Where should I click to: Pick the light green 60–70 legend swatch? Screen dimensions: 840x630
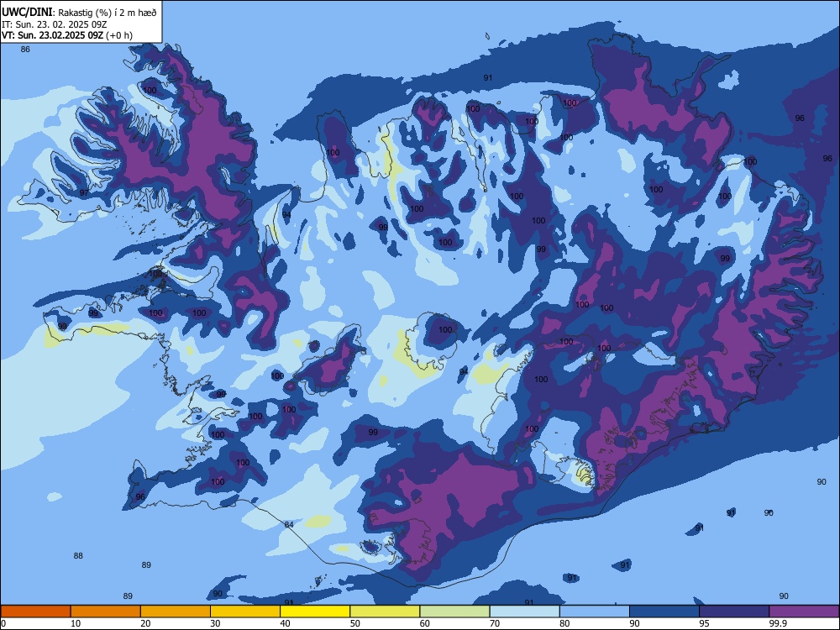coord(454,612)
